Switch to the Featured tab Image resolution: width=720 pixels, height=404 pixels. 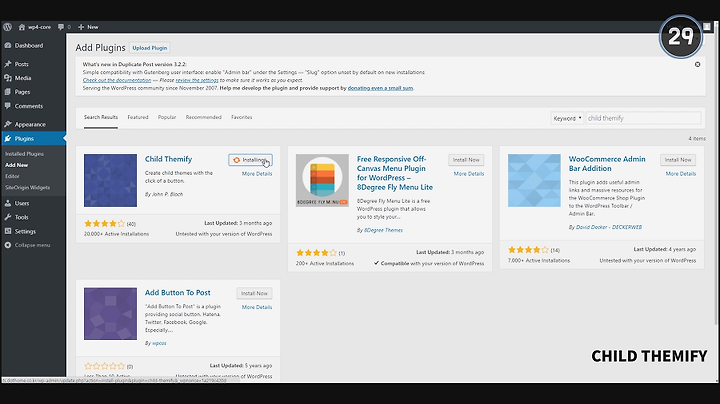pyautogui.click(x=138, y=118)
